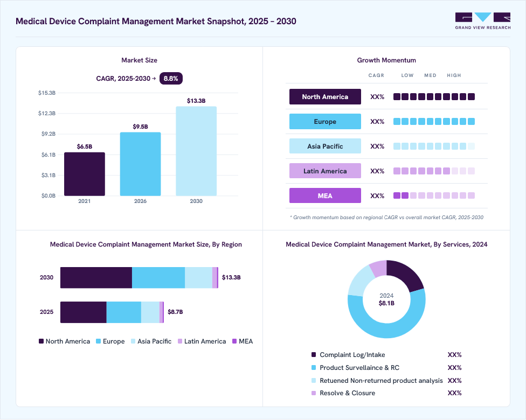The width and height of the screenshot is (526, 420).
Task: Click the Complaint Log/Intake color swatch
Action: [x=314, y=355]
